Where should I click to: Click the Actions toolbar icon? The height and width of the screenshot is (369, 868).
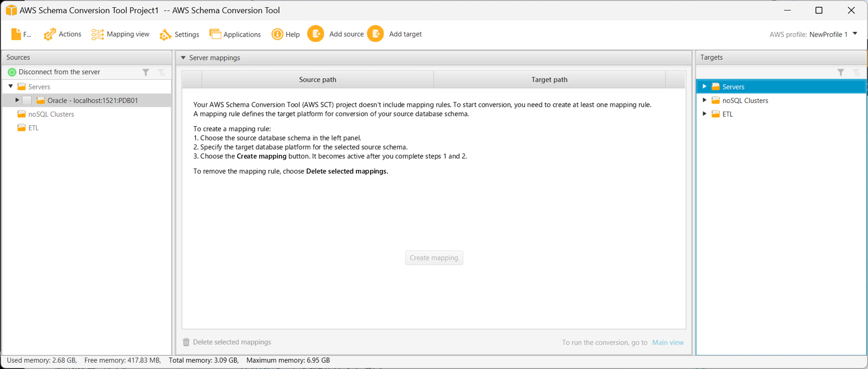50,34
